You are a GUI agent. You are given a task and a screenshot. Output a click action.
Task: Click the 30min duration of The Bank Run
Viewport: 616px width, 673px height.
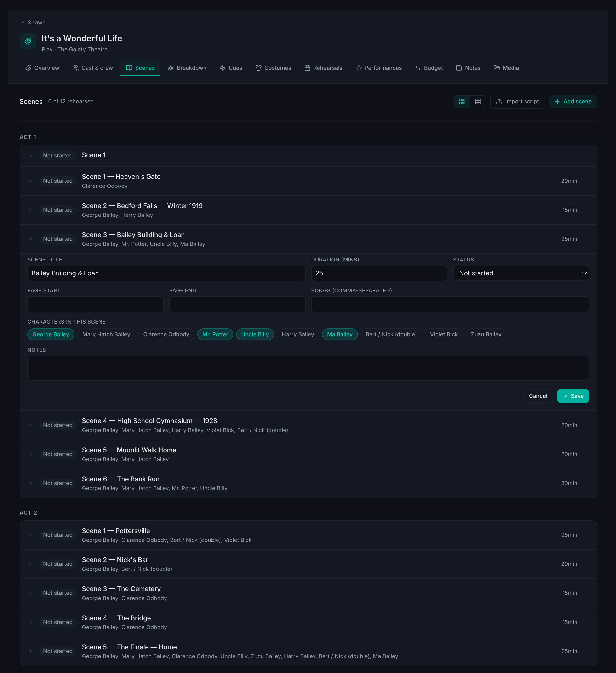tap(569, 483)
